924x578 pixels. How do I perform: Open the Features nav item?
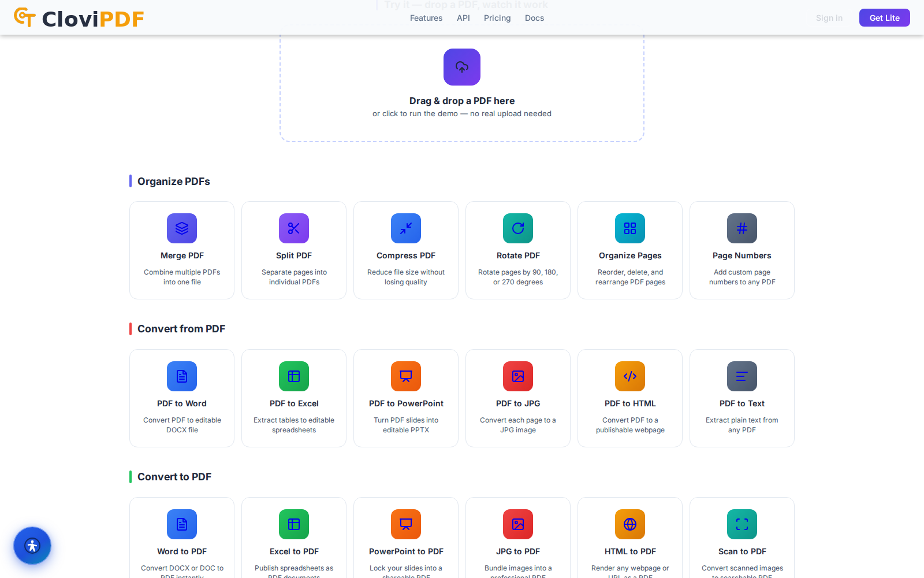(x=426, y=18)
